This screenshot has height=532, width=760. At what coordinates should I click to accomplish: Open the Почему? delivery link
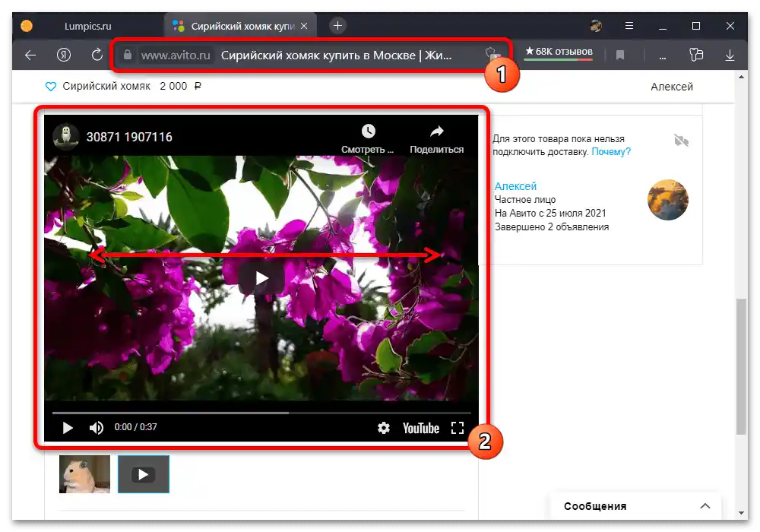[611, 152]
